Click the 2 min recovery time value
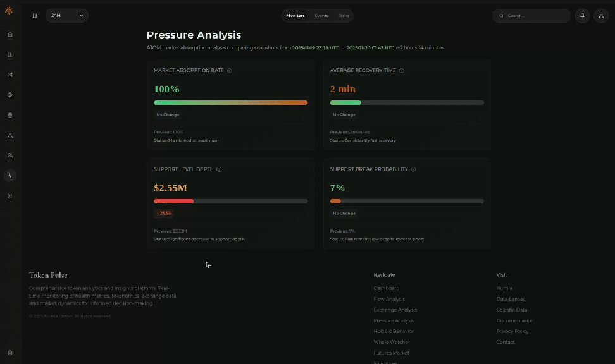Image resolution: width=615 pixels, height=364 pixels. tap(343, 89)
